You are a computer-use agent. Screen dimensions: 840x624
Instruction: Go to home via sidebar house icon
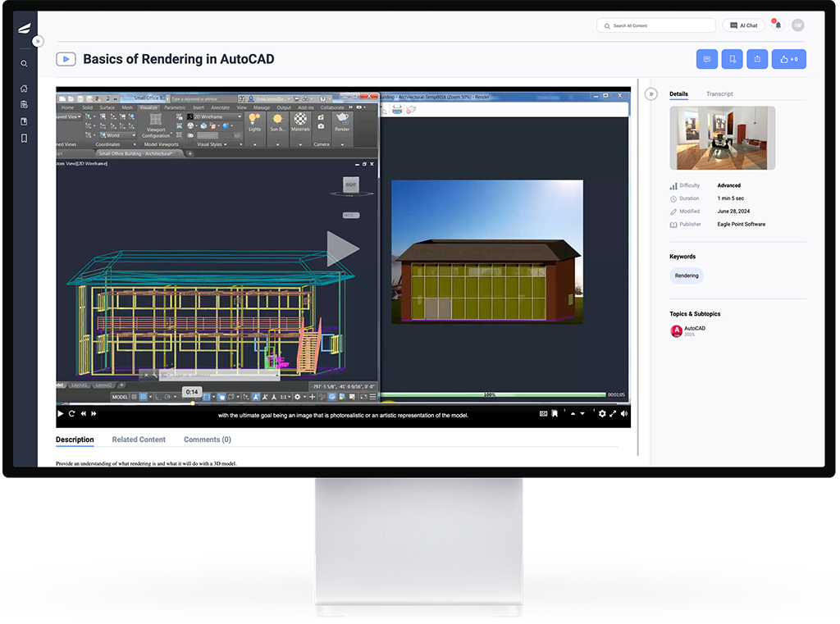[24, 89]
